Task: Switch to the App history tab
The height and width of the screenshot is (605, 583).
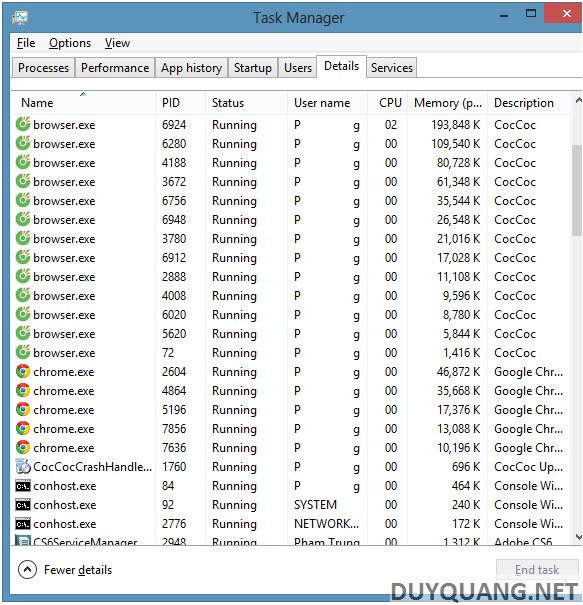Action: (191, 68)
